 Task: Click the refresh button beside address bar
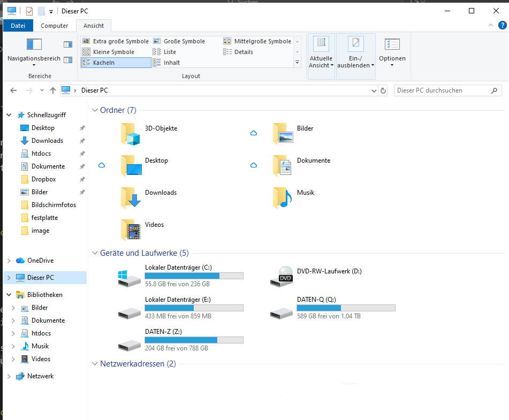pyautogui.click(x=383, y=91)
